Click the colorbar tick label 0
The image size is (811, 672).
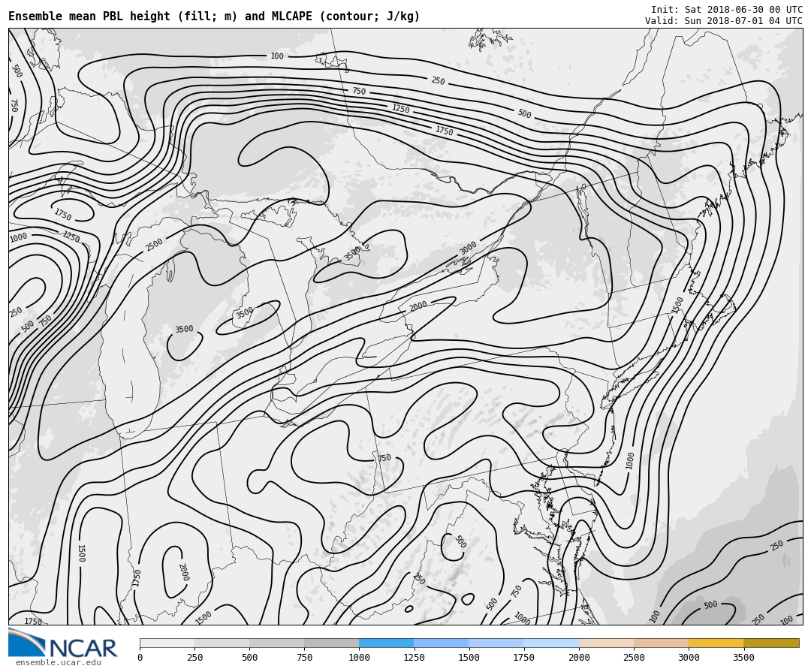(140, 658)
